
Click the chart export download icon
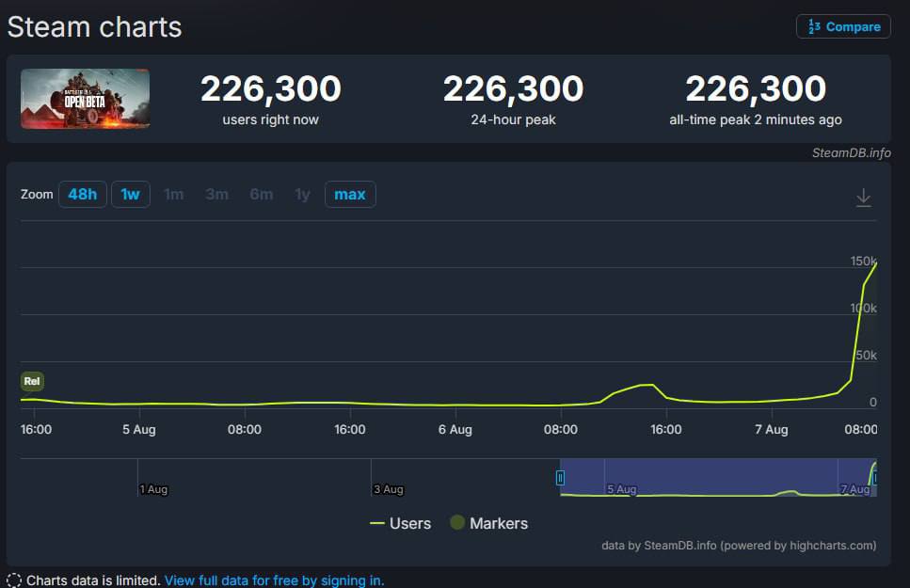pos(863,198)
